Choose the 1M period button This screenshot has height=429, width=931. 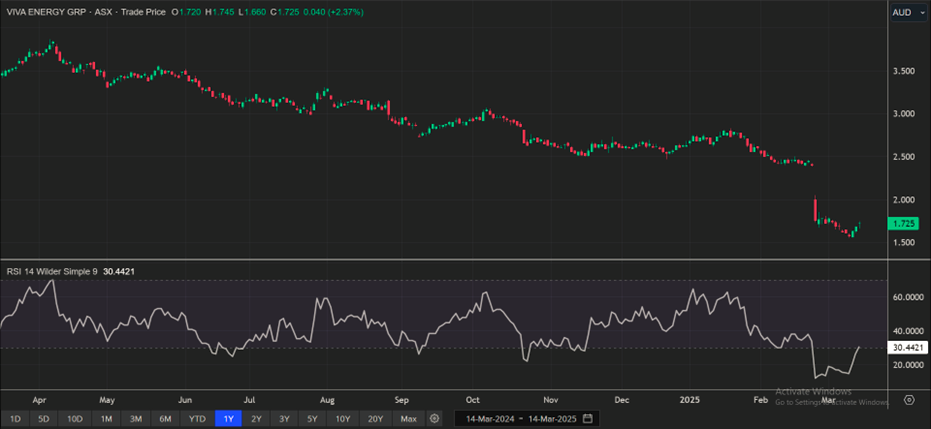tap(106, 418)
